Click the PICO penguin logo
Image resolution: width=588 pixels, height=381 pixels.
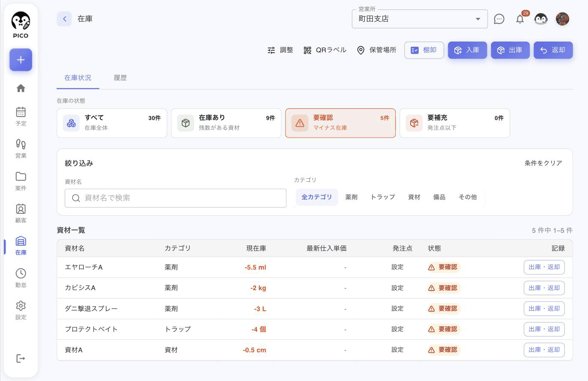tap(21, 24)
